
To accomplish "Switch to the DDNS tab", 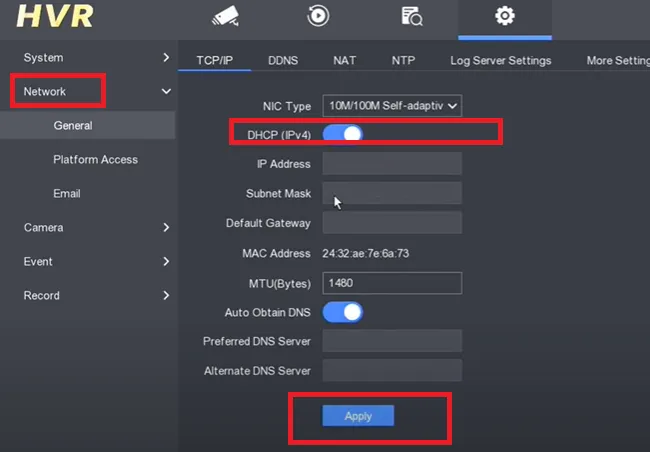I will point(283,61).
